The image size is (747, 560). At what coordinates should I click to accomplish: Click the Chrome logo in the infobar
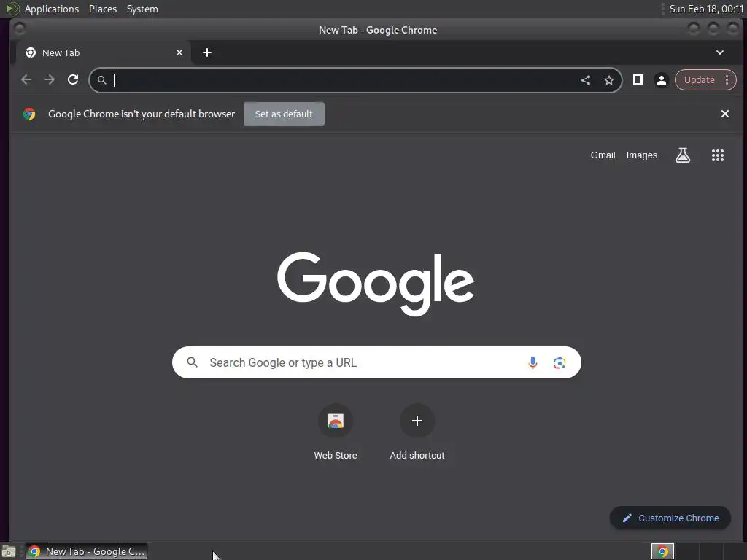[29, 114]
